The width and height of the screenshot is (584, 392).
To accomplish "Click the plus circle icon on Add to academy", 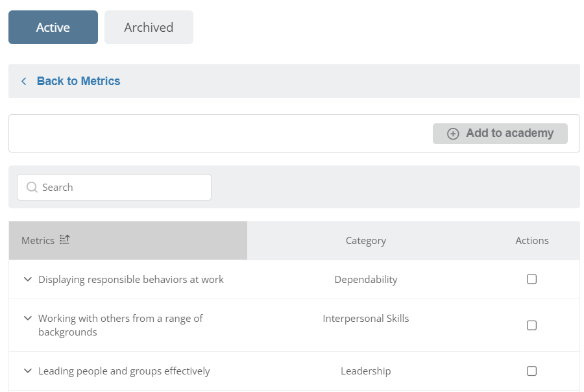I will point(453,134).
